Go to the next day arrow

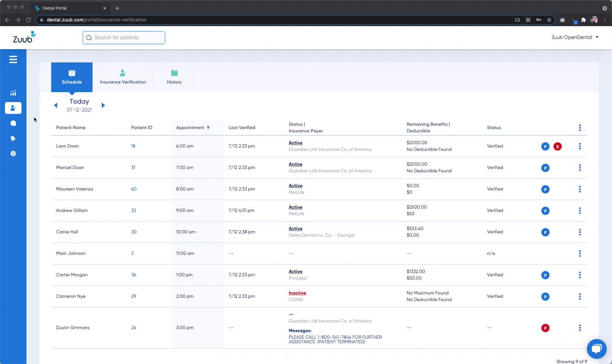103,105
